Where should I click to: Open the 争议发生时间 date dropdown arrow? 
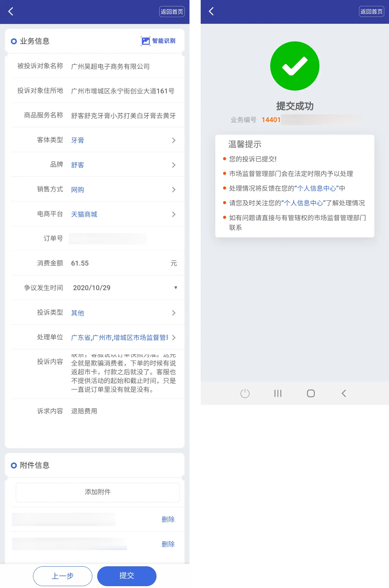pos(176,288)
